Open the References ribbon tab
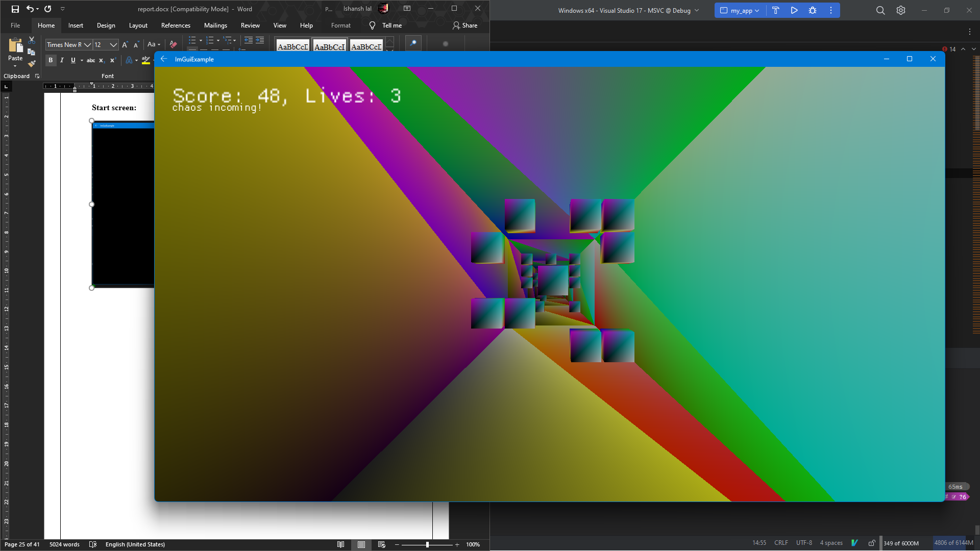Viewport: 980px width, 551px height. 176,26
